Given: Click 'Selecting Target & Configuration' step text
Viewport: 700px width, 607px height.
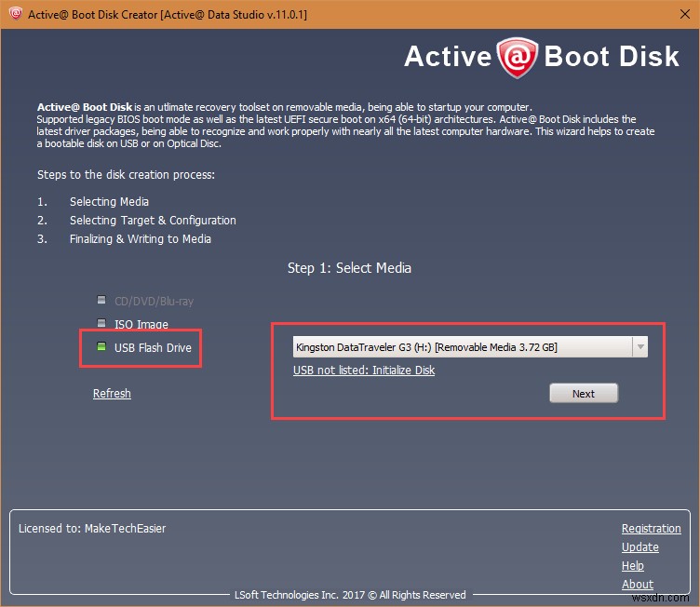Looking at the screenshot, I should (x=153, y=221).
